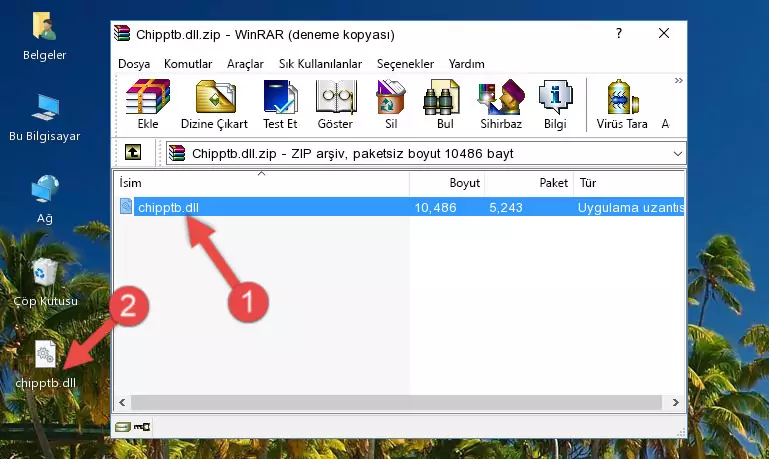Click the WinRAR title bar icon
This screenshot has height=459, width=769.
pos(122,33)
